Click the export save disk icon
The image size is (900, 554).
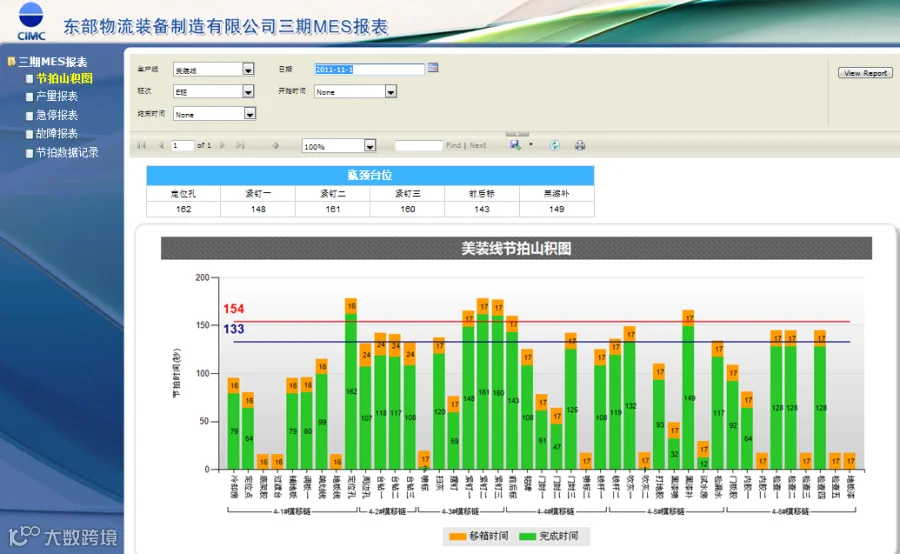click(x=515, y=145)
